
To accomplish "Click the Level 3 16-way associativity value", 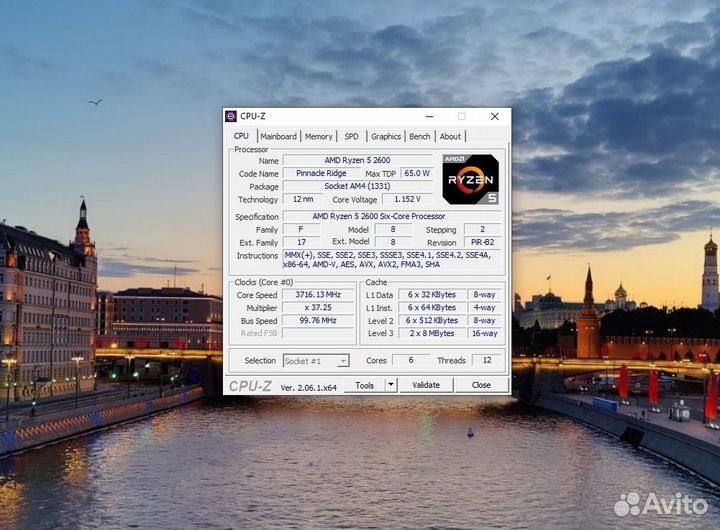I will (484, 333).
